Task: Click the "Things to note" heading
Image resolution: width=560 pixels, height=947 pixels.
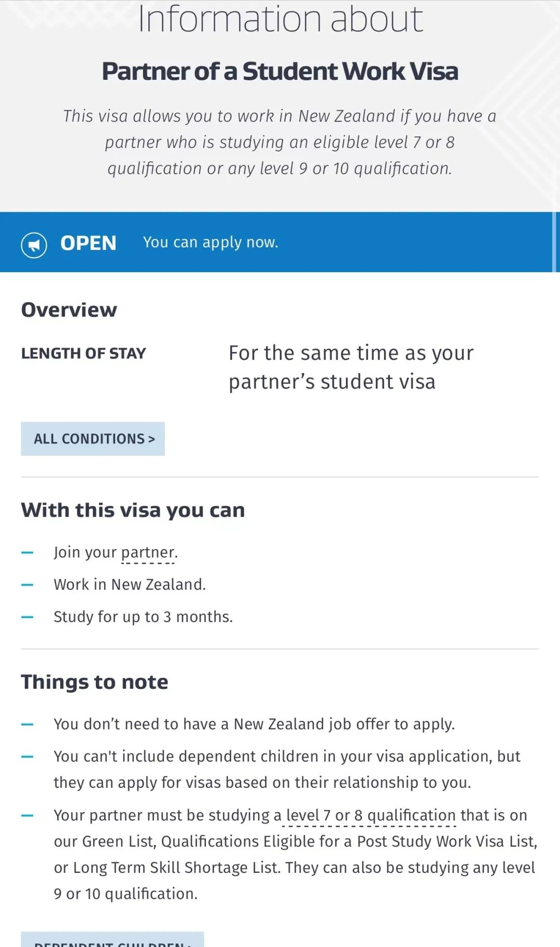Action: [94, 681]
